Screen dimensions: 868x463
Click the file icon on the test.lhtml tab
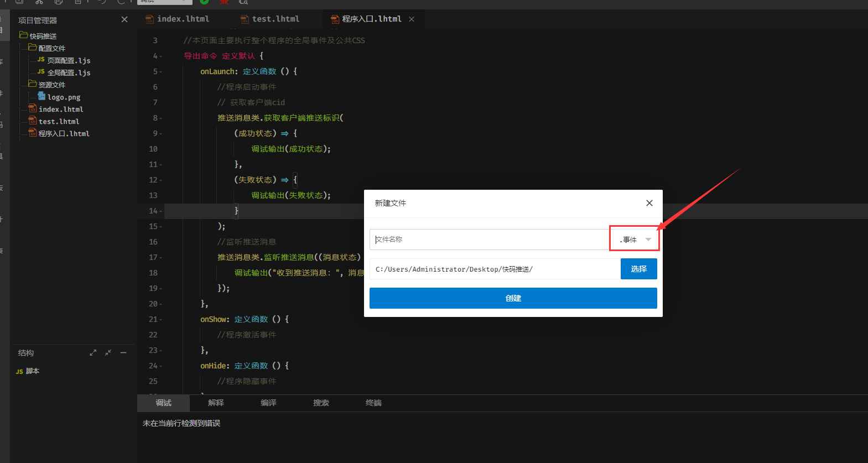[x=245, y=19]
